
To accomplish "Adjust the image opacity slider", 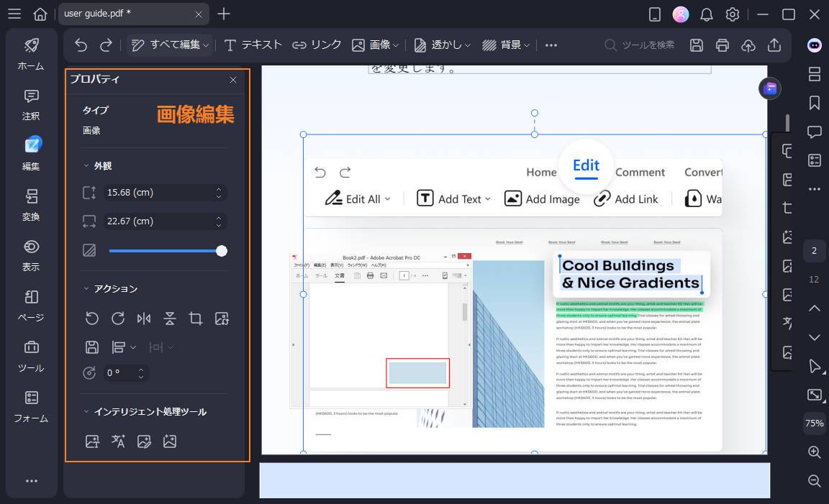I will coord(222,251).
